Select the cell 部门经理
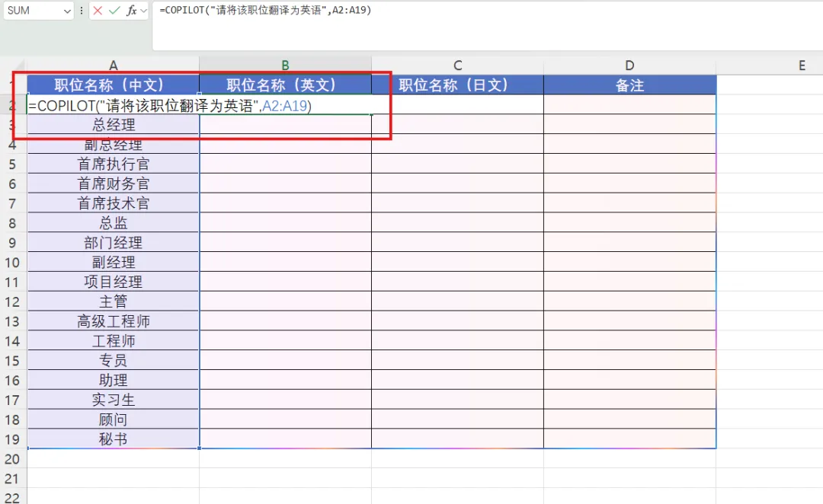 point(114,243)
